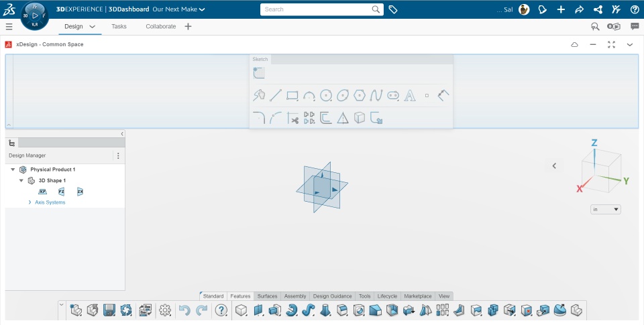
Task: Click the view orientation cube
Action: pos(601,171)
